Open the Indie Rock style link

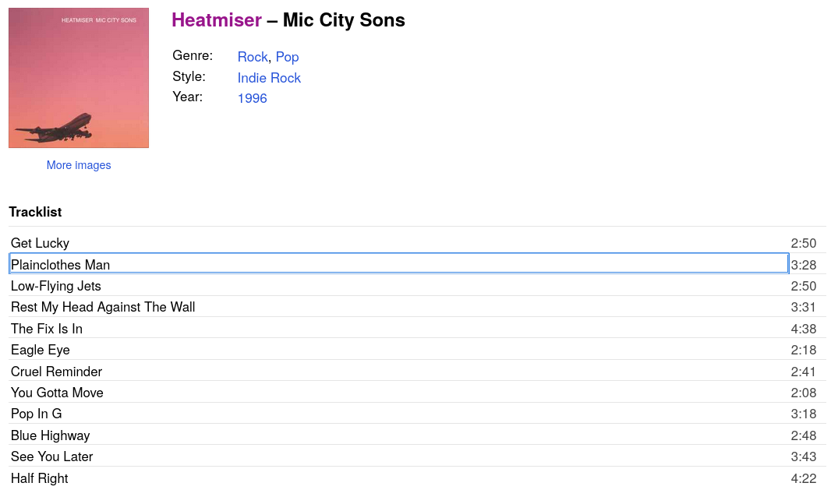[x=269, y=78]
